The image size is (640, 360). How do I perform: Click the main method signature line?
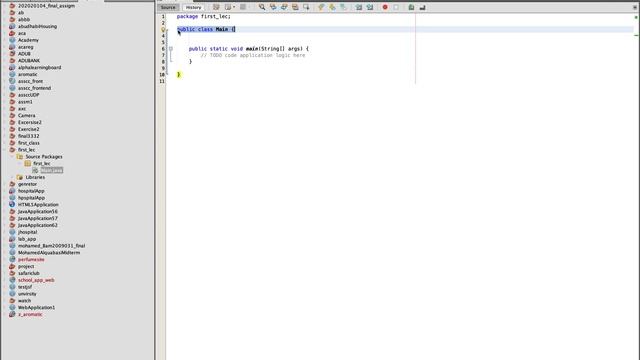tap(249, 49)
